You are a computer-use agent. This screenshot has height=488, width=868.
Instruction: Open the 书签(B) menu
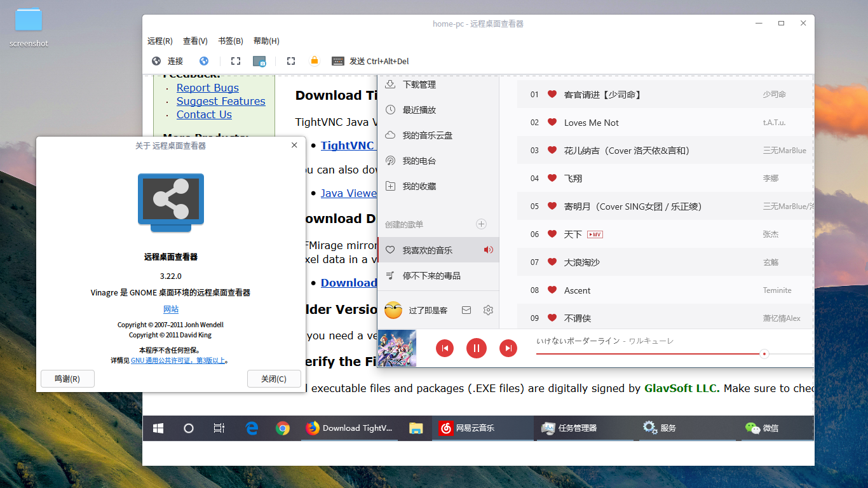[x=230, y=41]
